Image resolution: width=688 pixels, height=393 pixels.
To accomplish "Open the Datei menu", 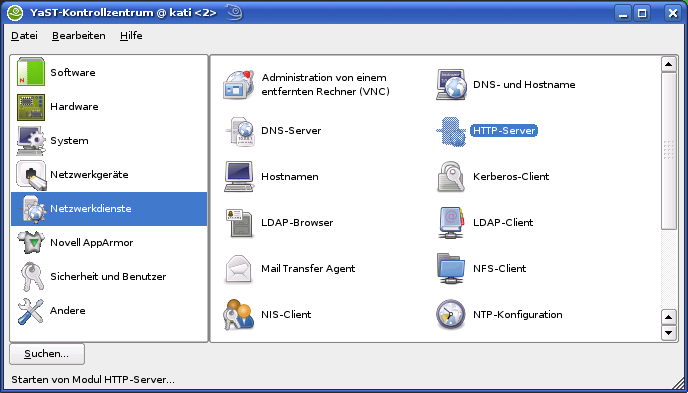I will point(24,36).
